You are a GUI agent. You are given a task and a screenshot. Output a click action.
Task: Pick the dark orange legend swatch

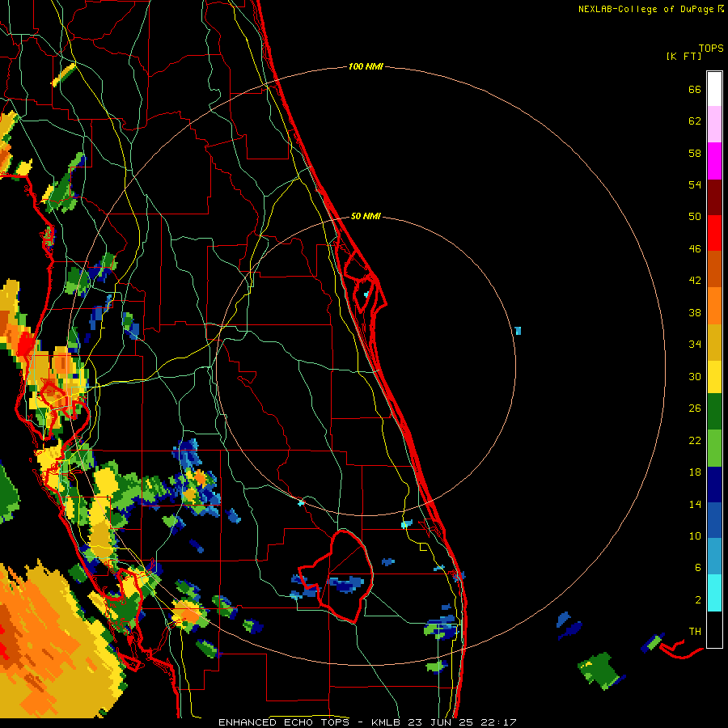(714, 269)
